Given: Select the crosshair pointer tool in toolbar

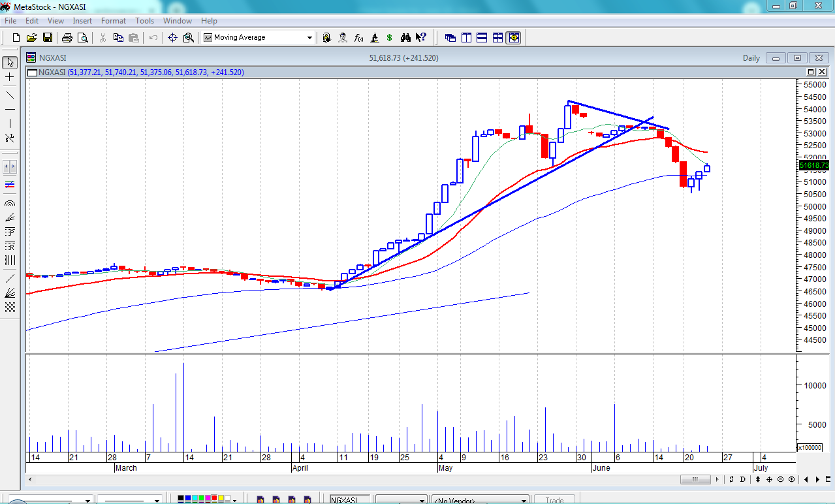Looking at the screenshot, I should point(172,38).
